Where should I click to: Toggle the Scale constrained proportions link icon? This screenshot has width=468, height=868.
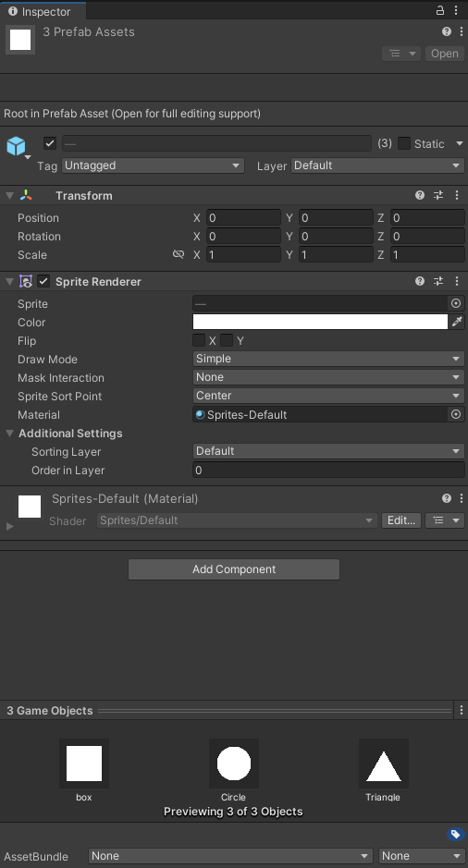(x=179, y=254)
